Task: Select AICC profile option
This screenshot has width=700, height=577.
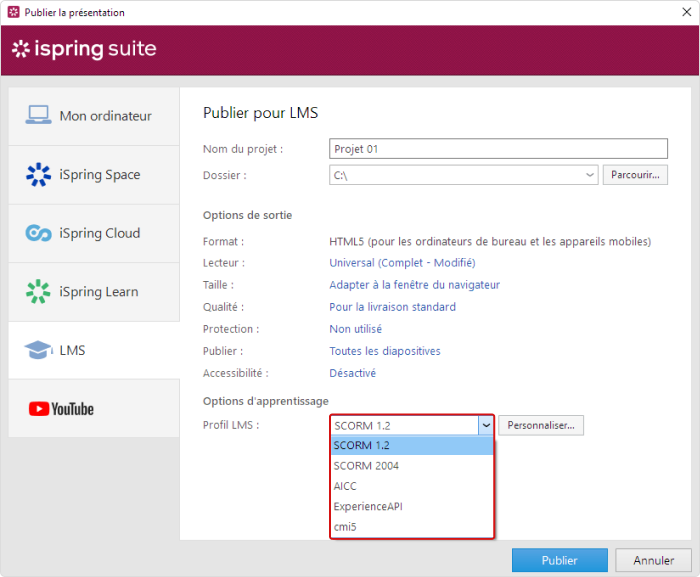Action: 412,486
